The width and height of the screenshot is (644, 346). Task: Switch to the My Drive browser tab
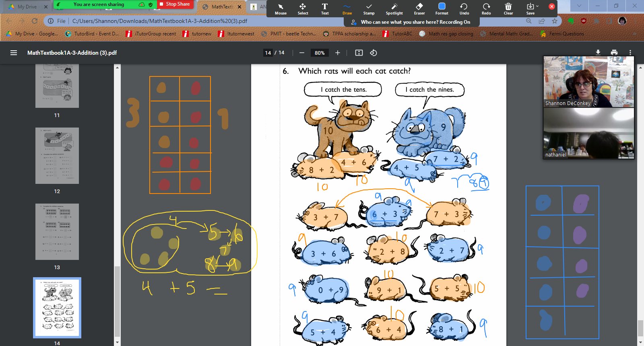point(27,6)
